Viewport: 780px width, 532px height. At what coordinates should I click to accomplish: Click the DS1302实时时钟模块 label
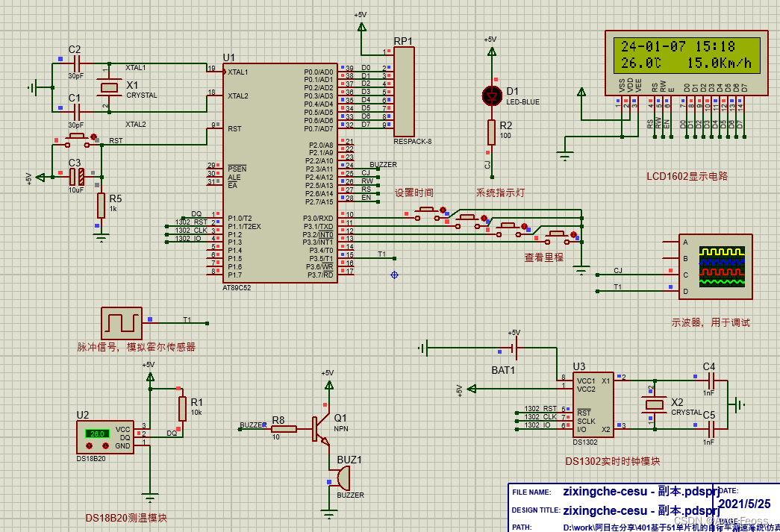[612, 461]
